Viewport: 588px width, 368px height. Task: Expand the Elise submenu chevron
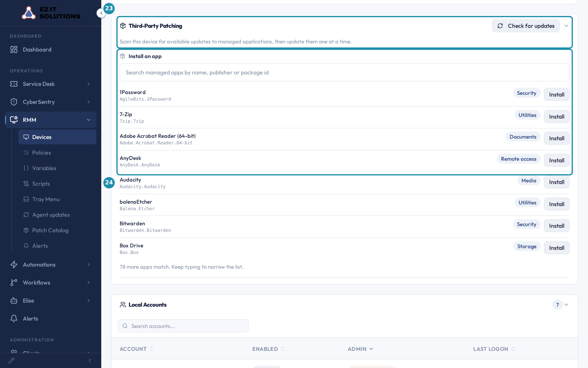pos(89,301)
